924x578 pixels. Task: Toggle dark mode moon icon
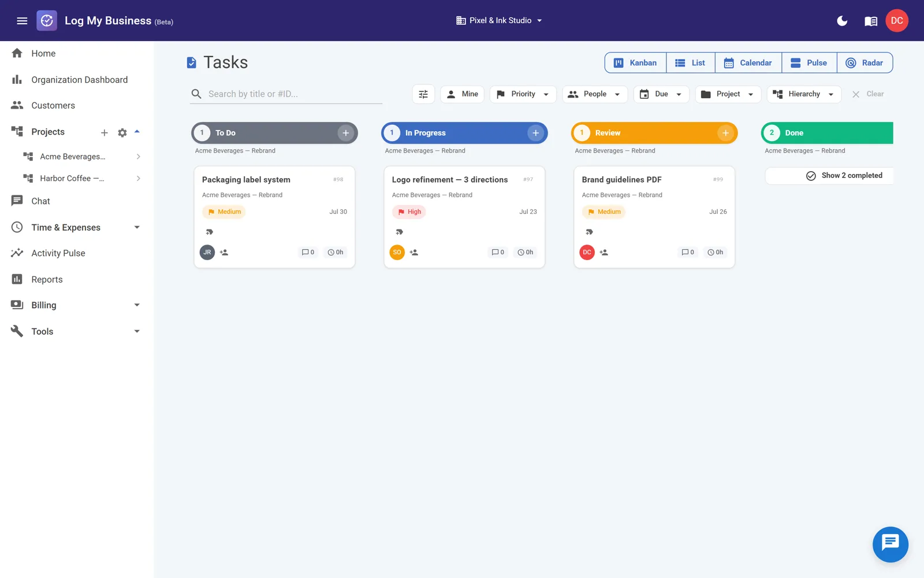[842, 21]
